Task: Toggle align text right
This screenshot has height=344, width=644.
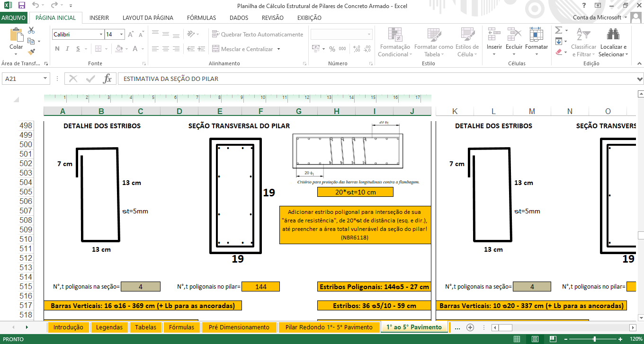Action: point(176,49)
